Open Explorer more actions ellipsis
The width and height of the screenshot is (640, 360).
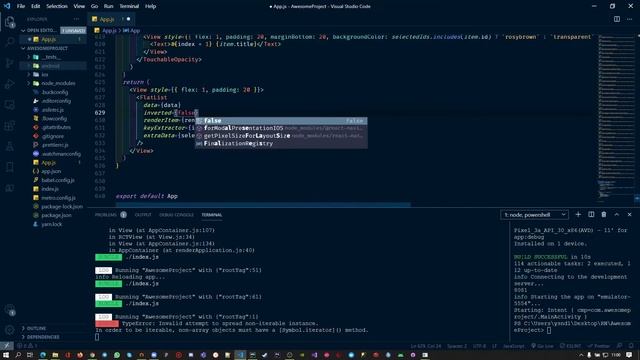click(76, 19)
